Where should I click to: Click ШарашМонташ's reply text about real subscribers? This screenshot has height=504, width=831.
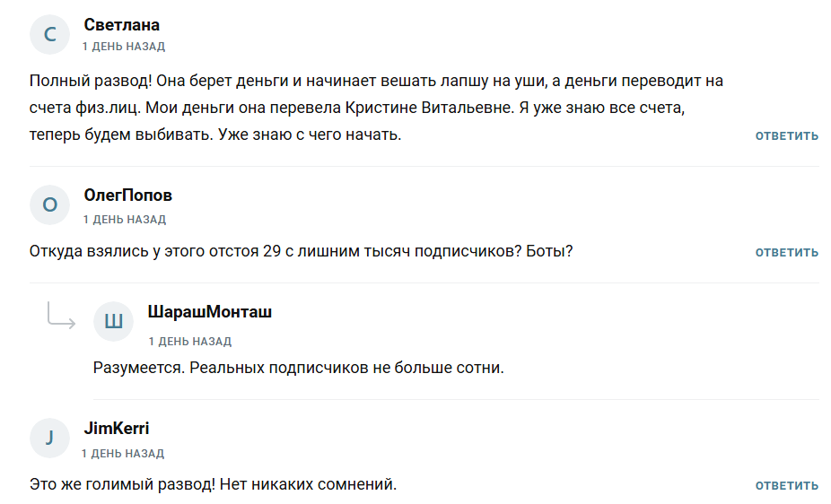(298, 368)
